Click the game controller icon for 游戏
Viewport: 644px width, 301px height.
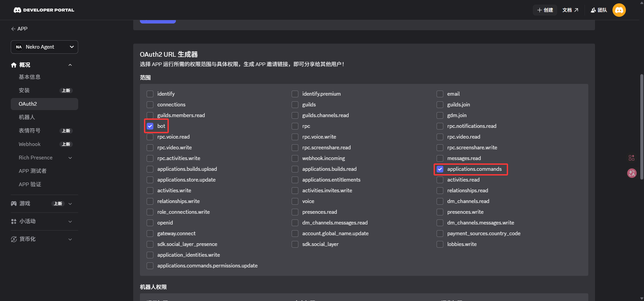(x=14, y=204)
